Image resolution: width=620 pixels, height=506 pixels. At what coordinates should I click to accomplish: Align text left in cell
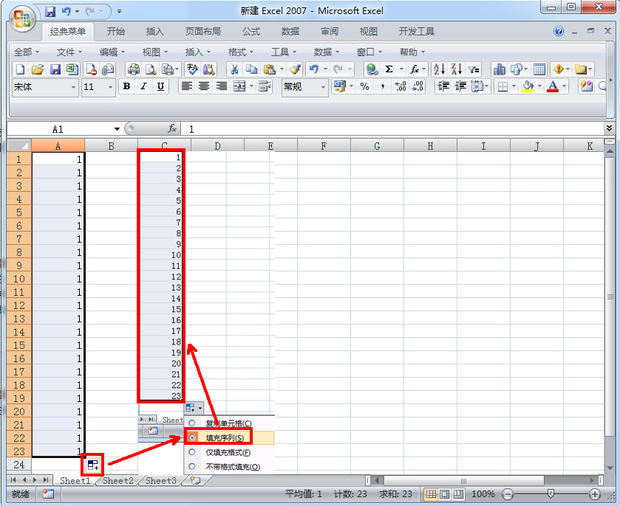pyautogui.click(x=186, y=86)
